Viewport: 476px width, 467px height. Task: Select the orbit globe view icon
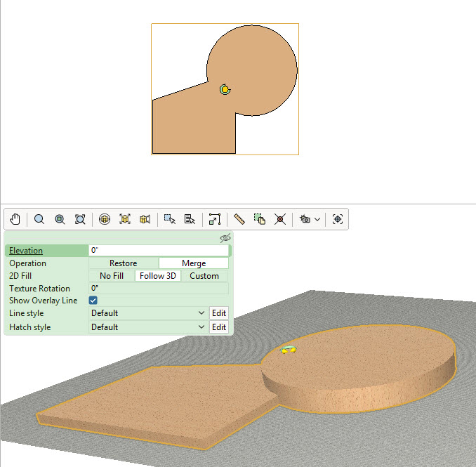pos(105,219)
